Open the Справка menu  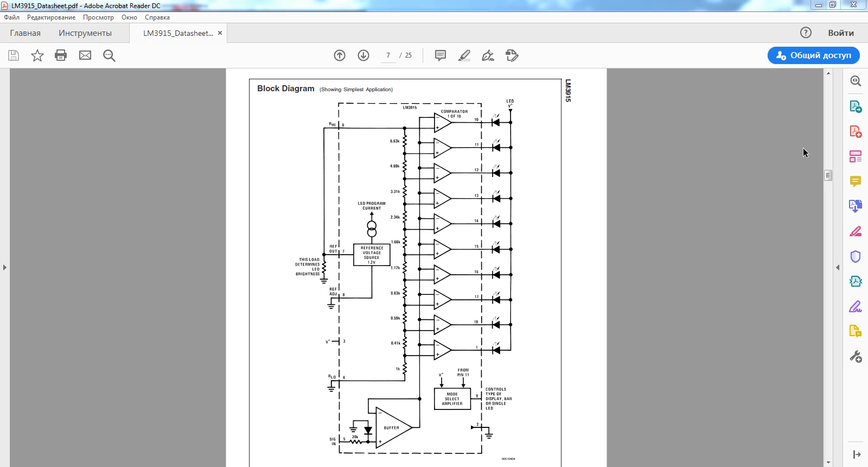[x=157, y=17]
